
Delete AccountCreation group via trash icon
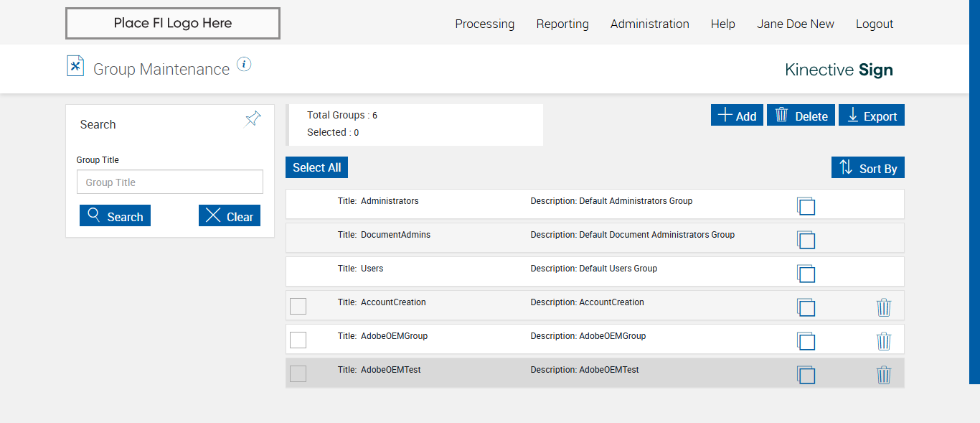[884, 307]
